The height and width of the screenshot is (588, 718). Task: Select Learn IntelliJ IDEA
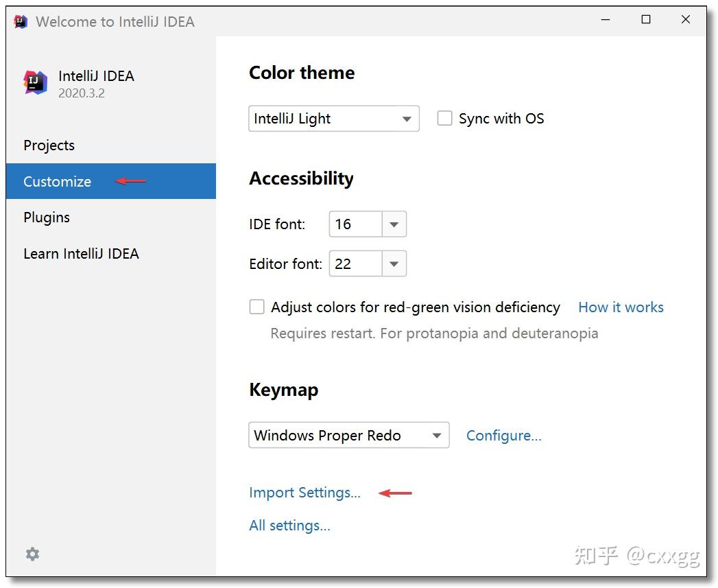(81, 253)
